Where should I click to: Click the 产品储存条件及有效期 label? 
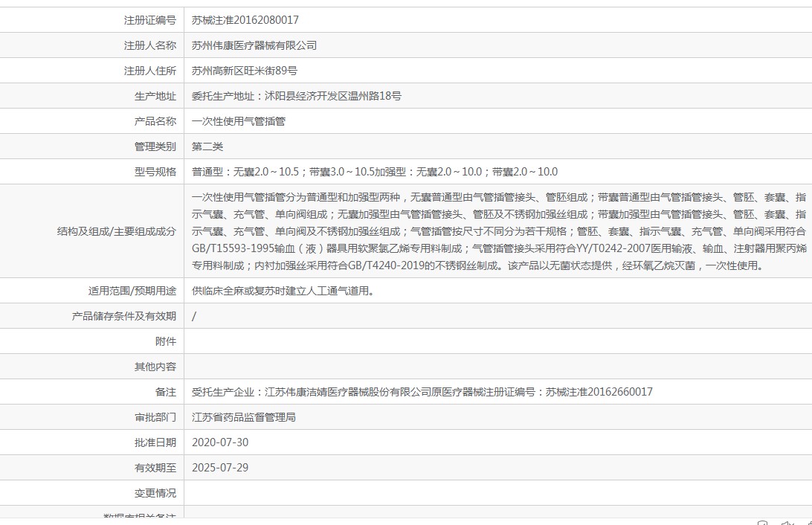pyautogui.click(x=123, y=316)
